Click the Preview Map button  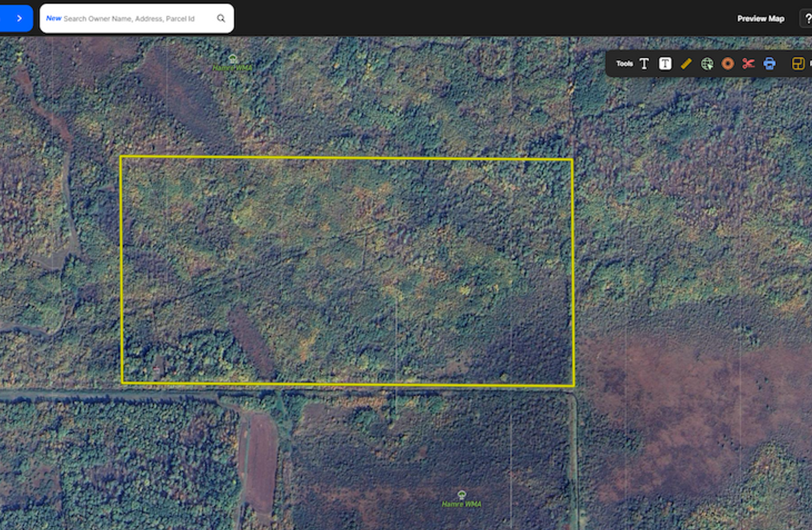click(x=760, y=19)
